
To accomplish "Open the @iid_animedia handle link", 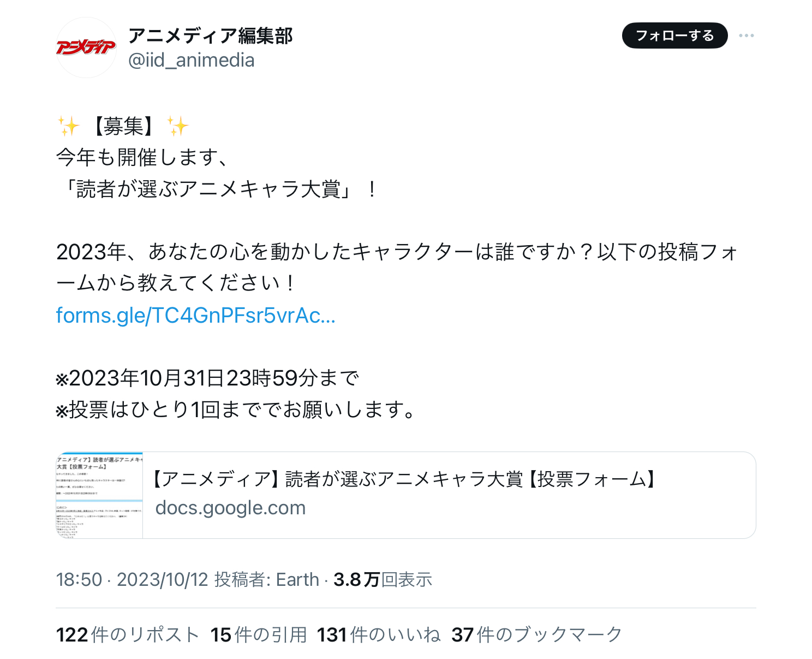I will click(x=191, y=60).
